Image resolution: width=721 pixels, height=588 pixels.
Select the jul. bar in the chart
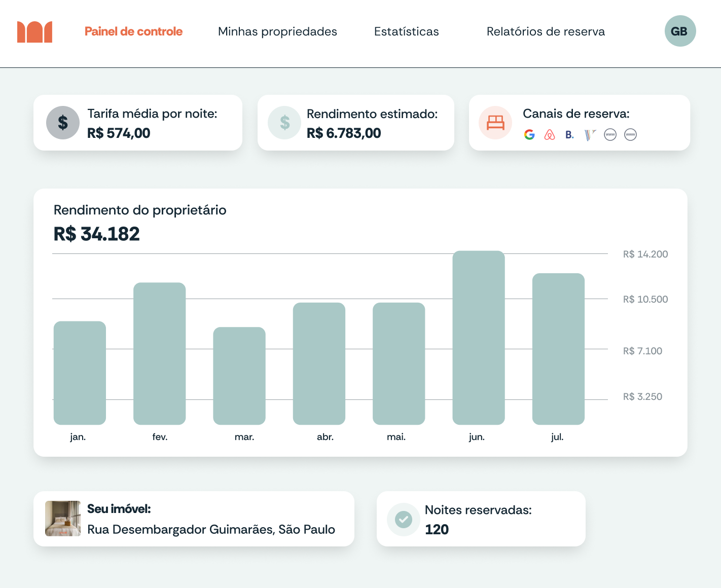(558, 349)
